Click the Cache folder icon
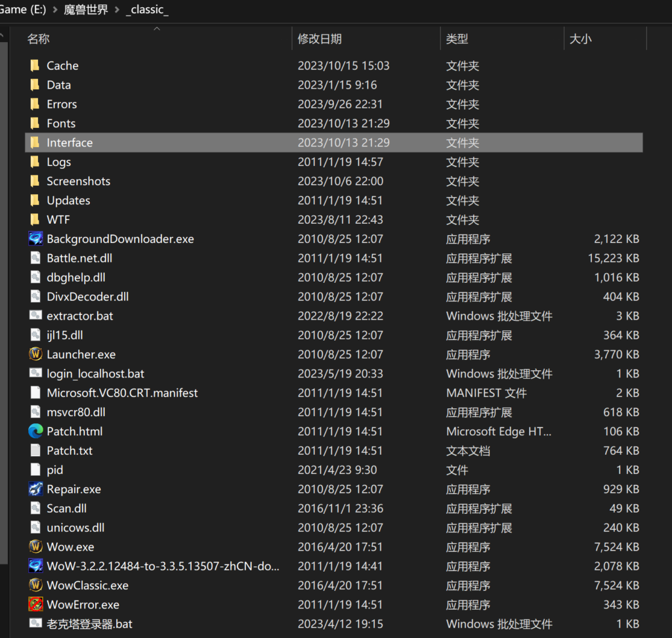Image resolution: width=672 pixels, height=638 pixels. (35, 66)
